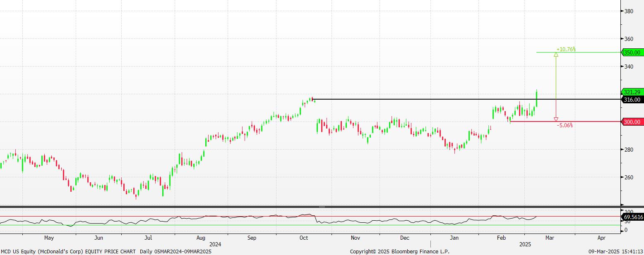Viewport: 644px width, 255px height.
Task: Click the 340 price axis label
Action: tap(629, 67)
